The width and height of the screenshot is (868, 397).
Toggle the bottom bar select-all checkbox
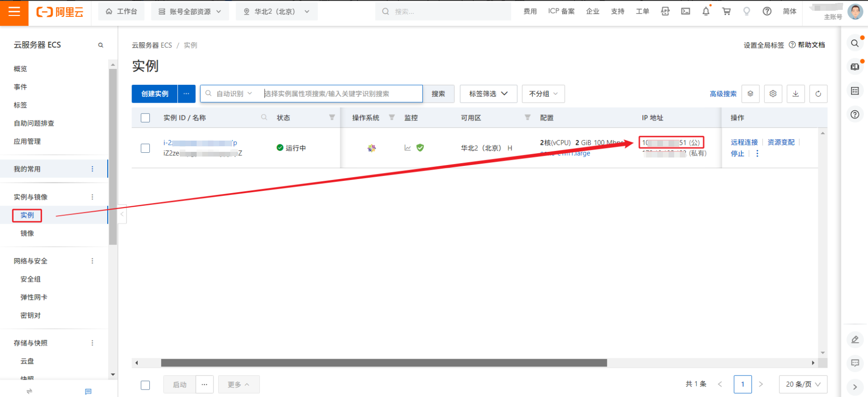coord(146,385)
